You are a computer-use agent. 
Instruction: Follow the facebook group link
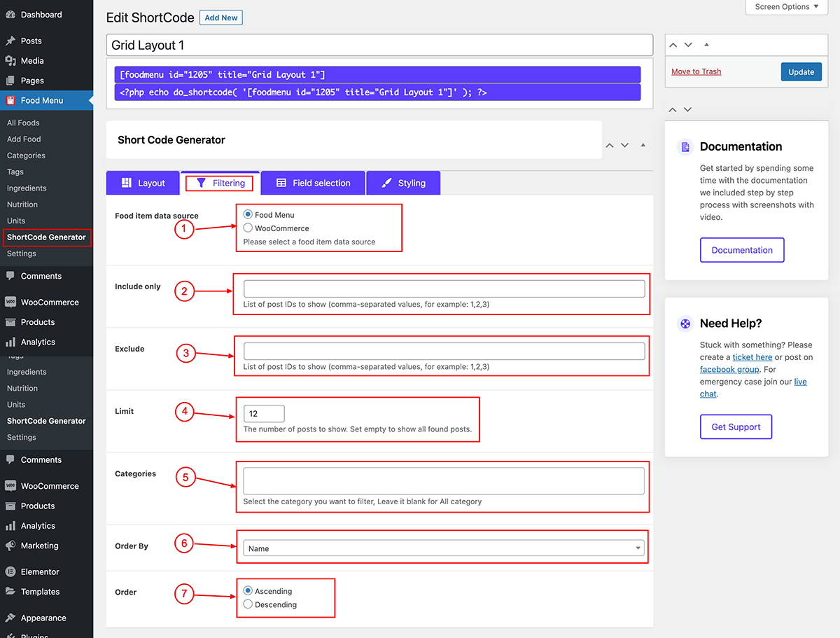(x=729, y=369)
